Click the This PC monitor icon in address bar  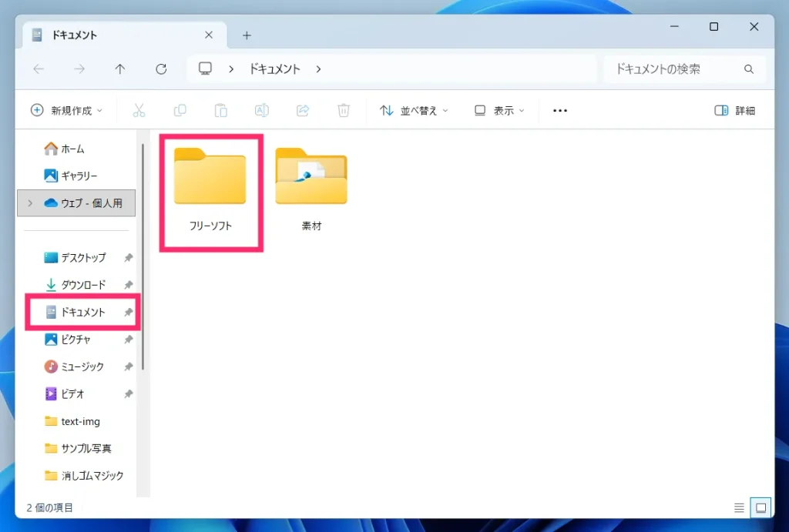[205, 69]
